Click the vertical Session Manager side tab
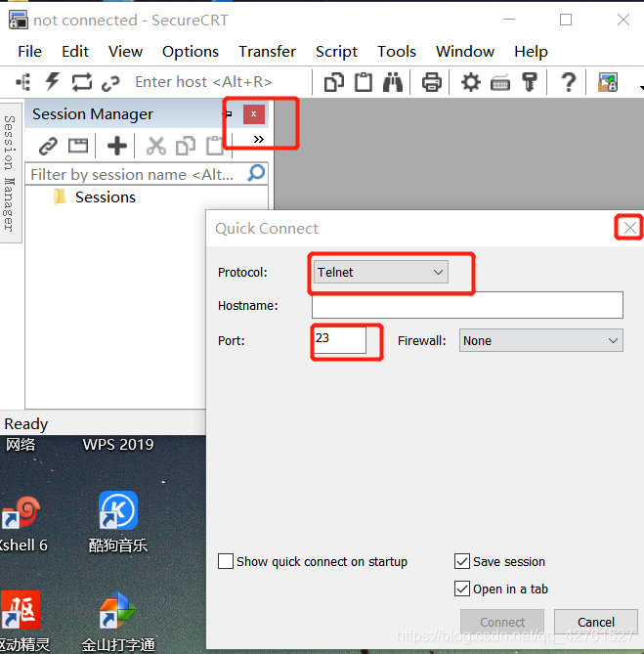644x654 pixels. (11, 173)
